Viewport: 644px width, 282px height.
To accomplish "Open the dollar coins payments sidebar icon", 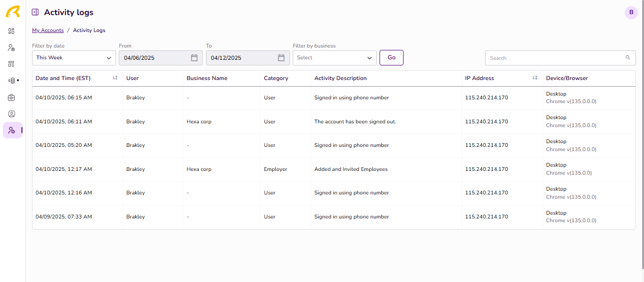I will click(12, 81).
